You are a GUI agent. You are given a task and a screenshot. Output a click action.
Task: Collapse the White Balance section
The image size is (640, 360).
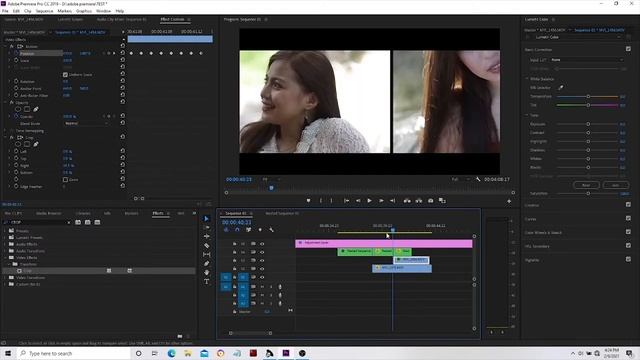pos(527,79)
